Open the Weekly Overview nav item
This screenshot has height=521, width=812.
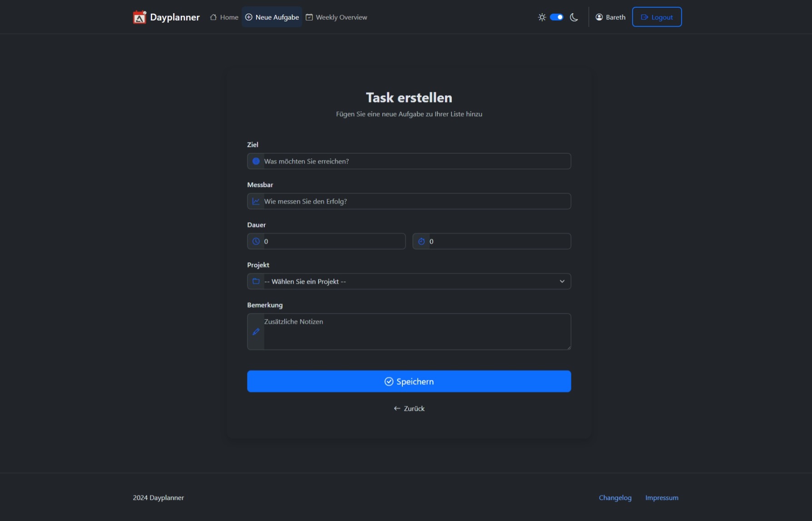click(x=337, y=17)
